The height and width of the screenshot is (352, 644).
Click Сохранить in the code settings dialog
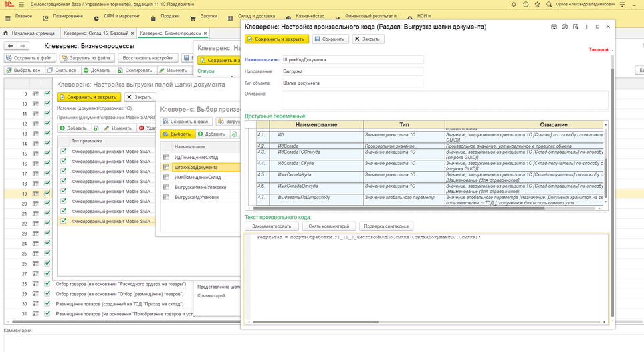(330, 39)
